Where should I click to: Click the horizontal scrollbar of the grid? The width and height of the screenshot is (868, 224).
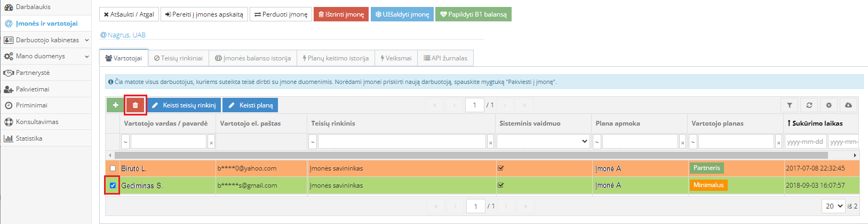(469, 155)
